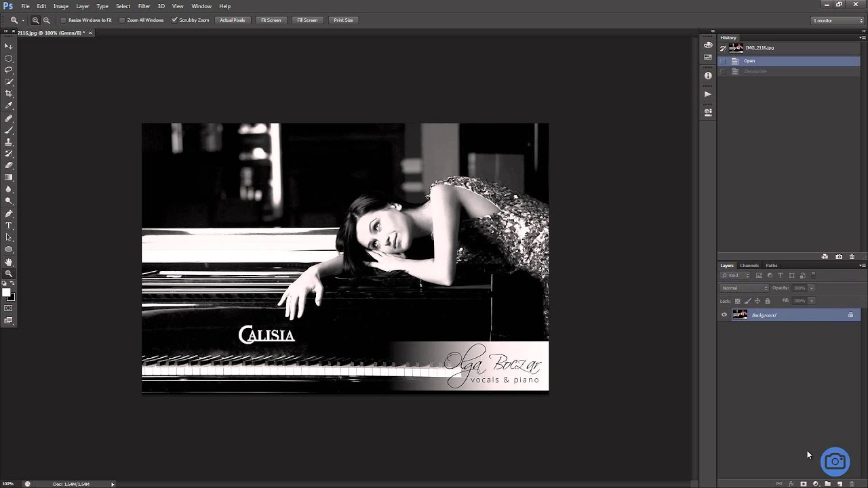Click the foreground color swatch
Viewport: 868px width, 488px height.
[x=6, y=293]
